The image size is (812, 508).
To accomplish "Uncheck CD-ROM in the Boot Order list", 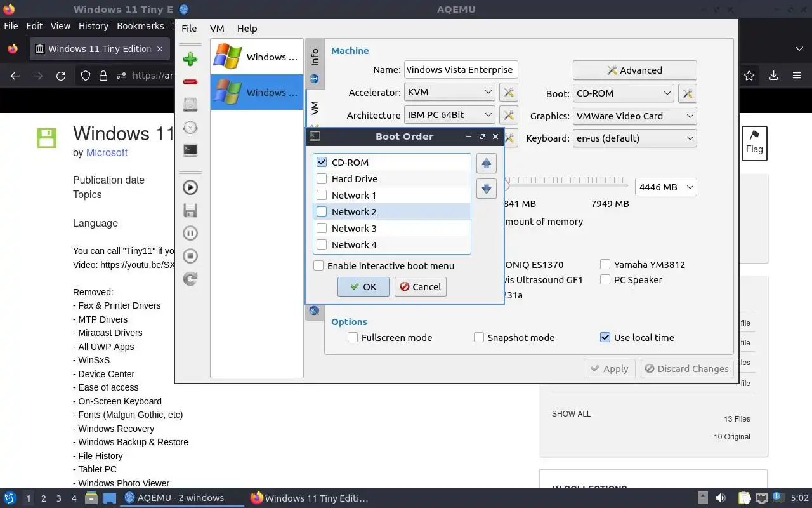I will click(x=322, y=162).
